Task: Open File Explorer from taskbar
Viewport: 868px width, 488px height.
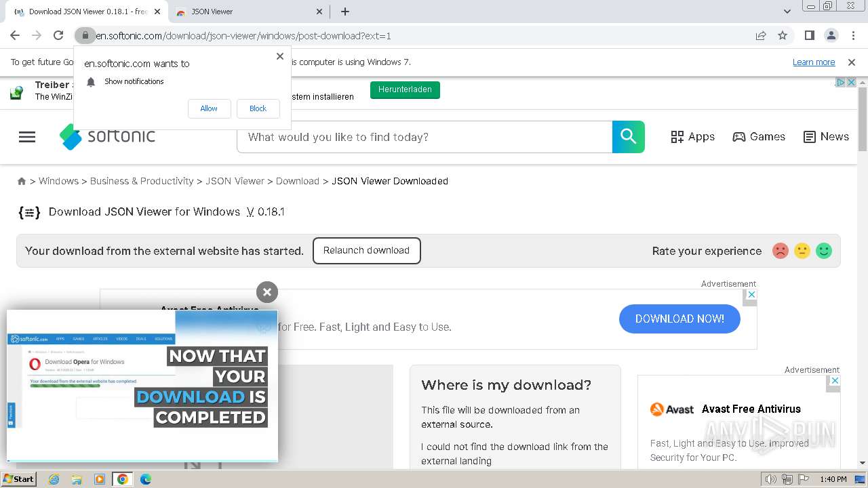Action: coord(77,479)
